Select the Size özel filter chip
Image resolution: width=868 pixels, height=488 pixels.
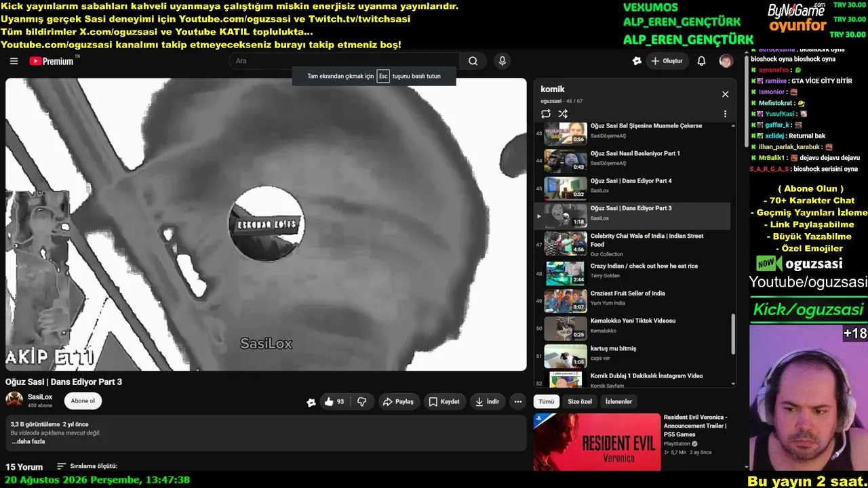(x=580, y=401)
